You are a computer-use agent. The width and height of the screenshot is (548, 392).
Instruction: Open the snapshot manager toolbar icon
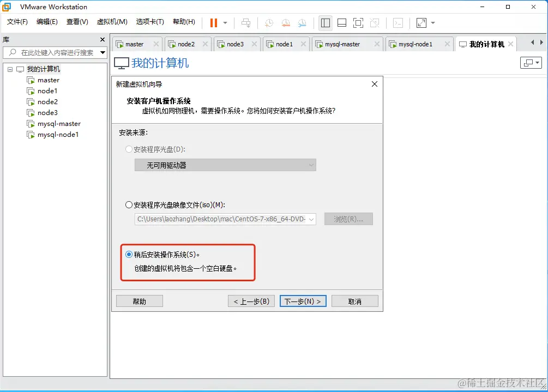click(x=302, y=23)
